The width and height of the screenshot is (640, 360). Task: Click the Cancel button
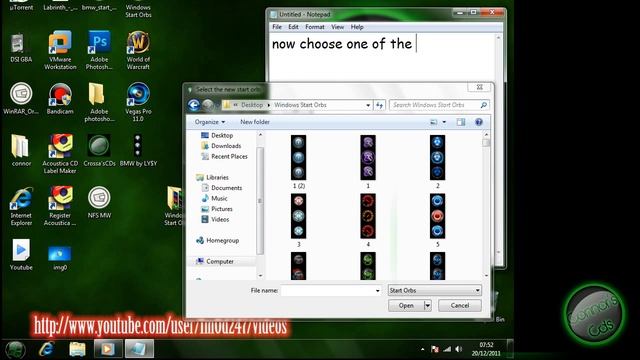[460, 305]
